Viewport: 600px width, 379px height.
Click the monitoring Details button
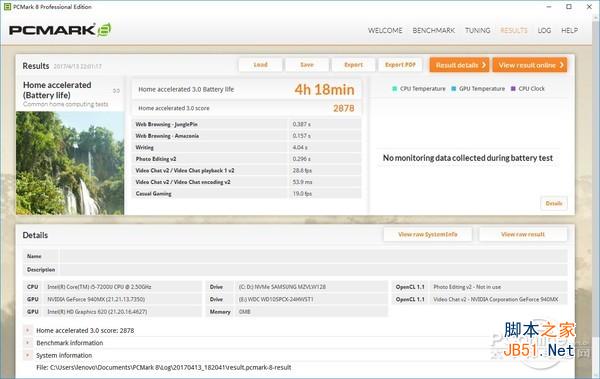pyautogui.click(x=554, y=203)
